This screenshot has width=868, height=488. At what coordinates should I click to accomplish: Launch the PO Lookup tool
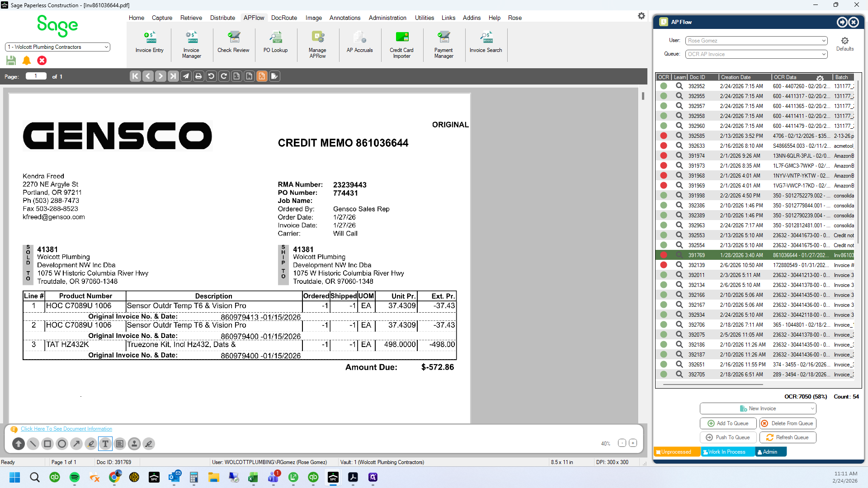tap(275, 42)
